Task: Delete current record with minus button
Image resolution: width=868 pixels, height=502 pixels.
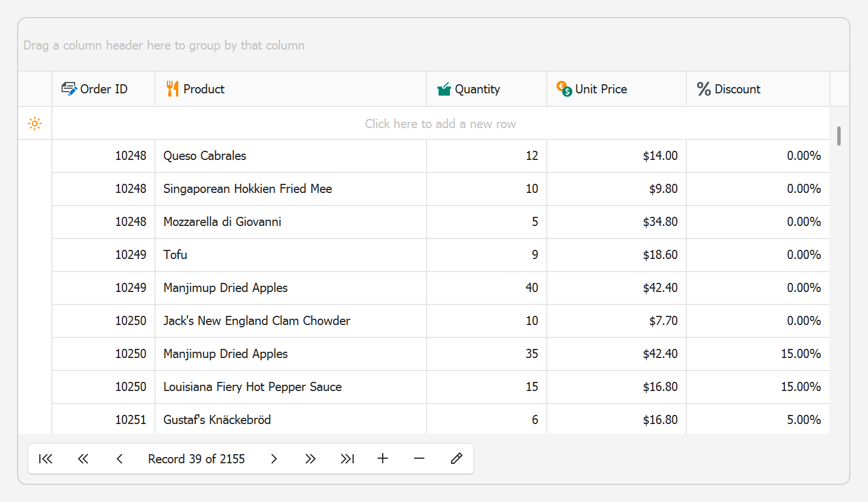Action: (419, 459)
